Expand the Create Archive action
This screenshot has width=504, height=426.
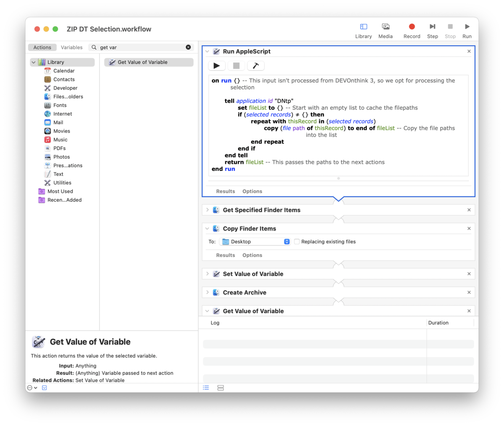point(207,292)
